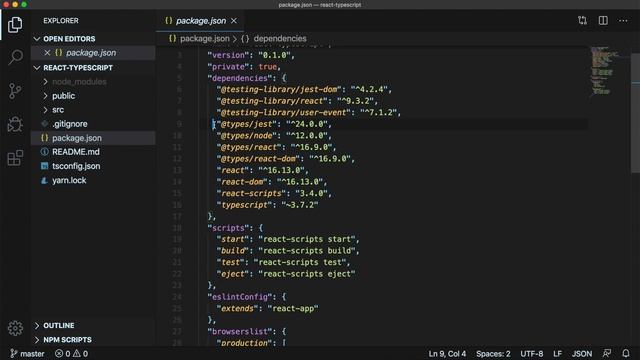Open notifications bell in status bar
The width and height of the screenshot is (640, 360).
pyautogui.click(x=626, y=353)
